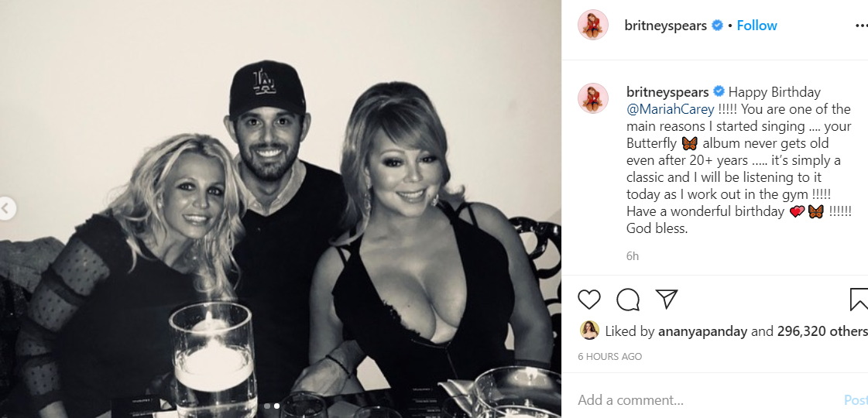Open britneyspears username in post header

point(665,26)
